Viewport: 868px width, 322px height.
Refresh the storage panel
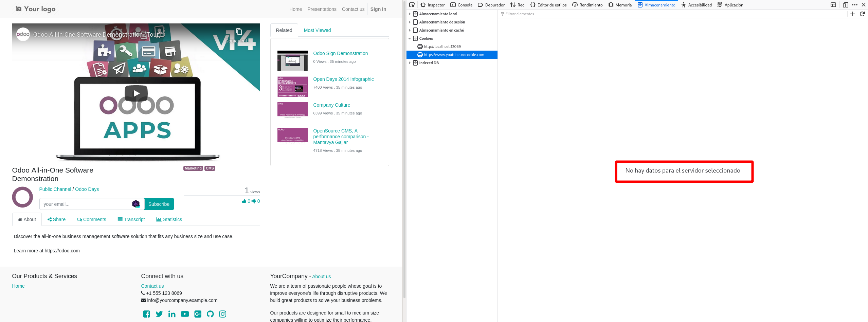click(862, 14)
